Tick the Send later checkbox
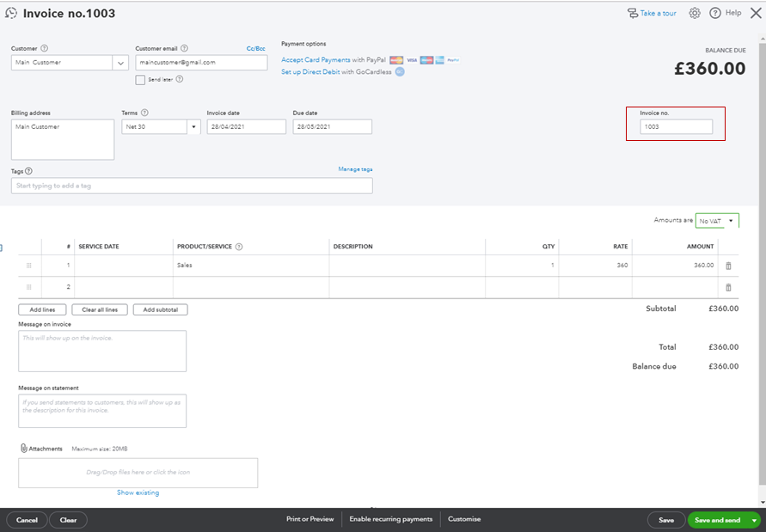Image resolution: width=766 pixels, height=532 pixels. click(140, 80)
